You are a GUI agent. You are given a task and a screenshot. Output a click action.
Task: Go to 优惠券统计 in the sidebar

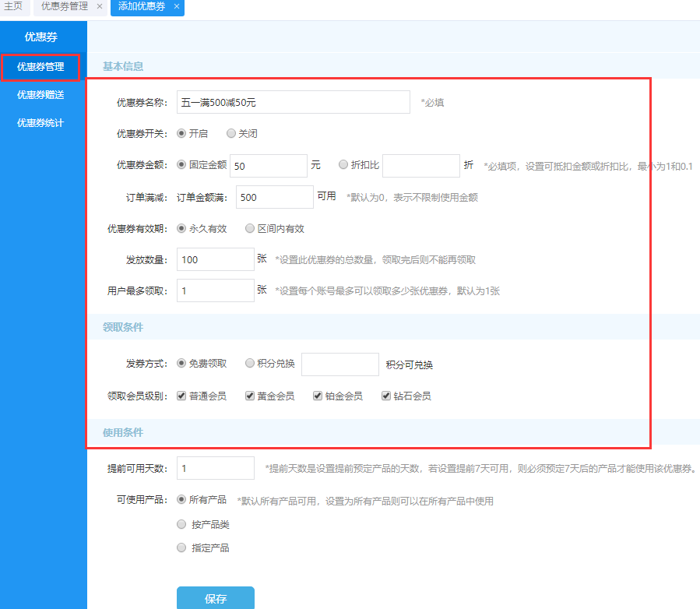40,123
